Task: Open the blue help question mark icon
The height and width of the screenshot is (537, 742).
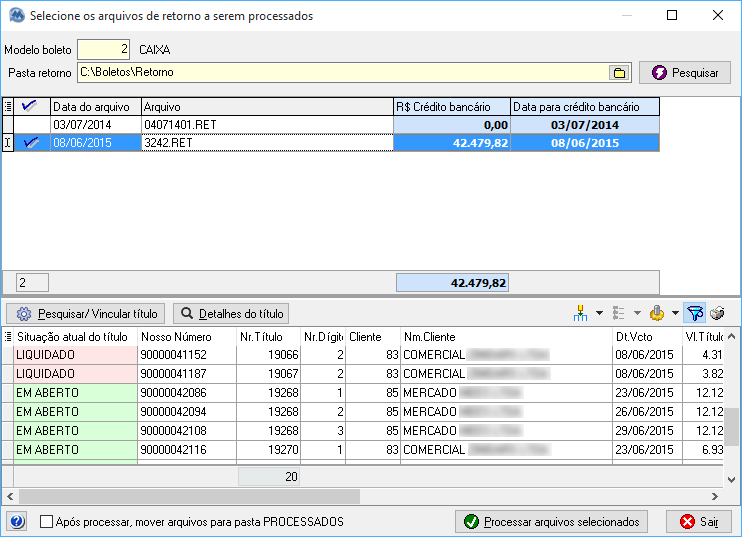Action: coord(17,521)
